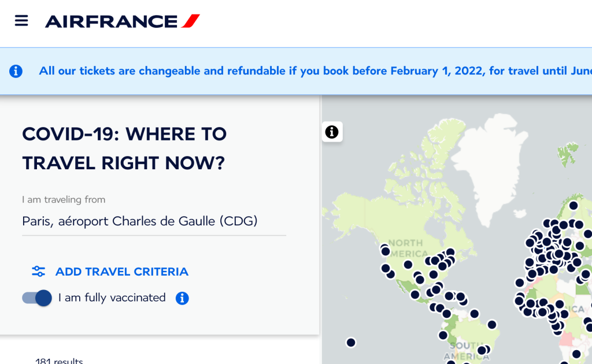Turn off the fully vaccinated switch

(x=38, y=298)
